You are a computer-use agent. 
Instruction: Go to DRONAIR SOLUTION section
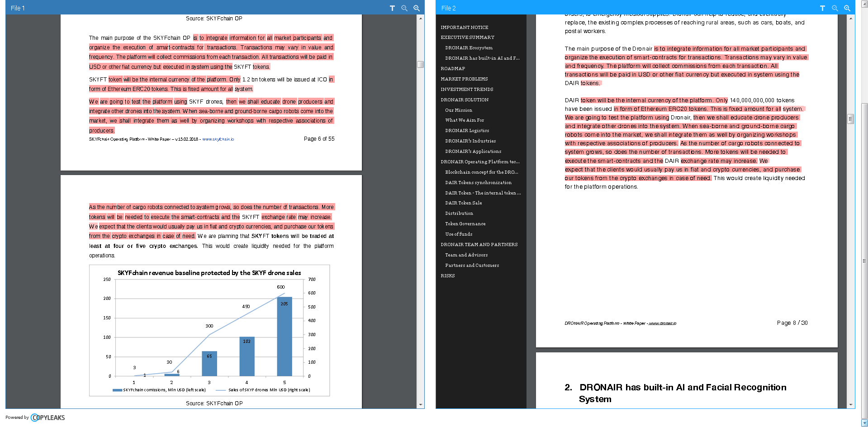[x=465, y=100]
